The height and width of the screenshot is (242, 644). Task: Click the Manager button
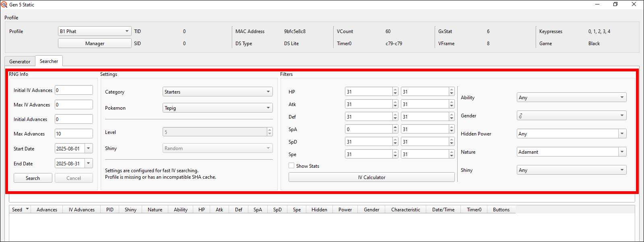tap(95, 43)
